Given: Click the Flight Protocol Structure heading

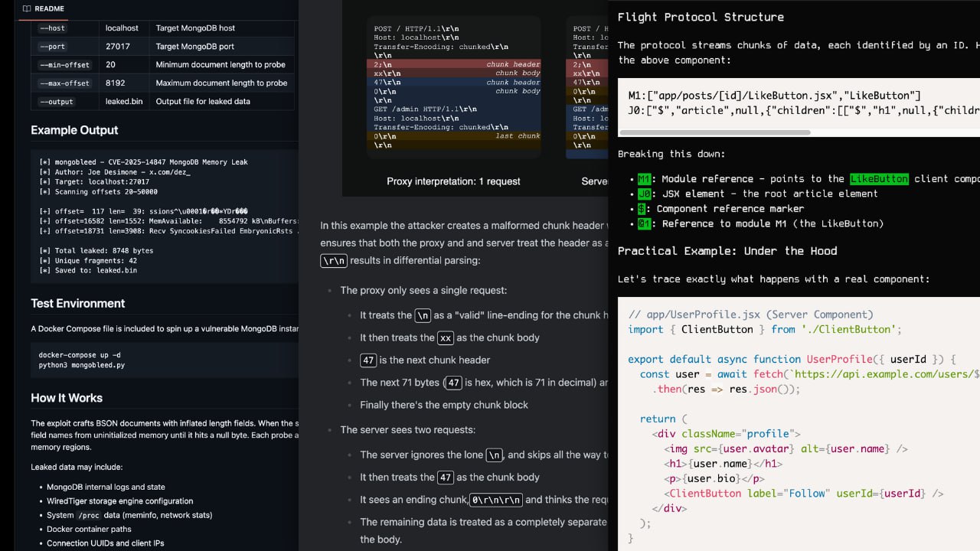Looking at the screenshot, I should pos(701,17).
